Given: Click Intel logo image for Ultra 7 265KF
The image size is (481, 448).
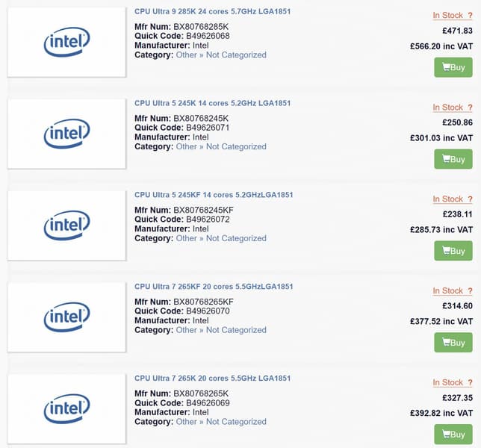Looking at the screenshot, I should click(x=66, y=317).
